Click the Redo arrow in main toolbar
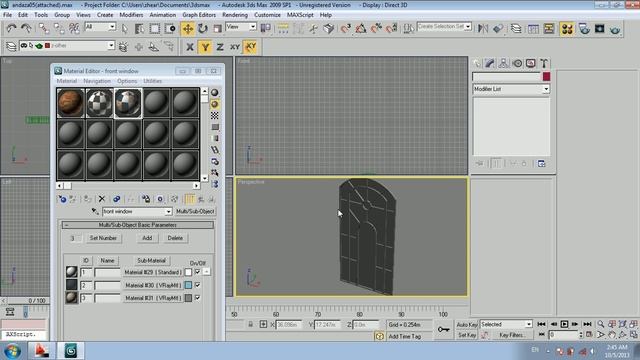The height and width of the screenshot is (360, 640). click(26, 28)
